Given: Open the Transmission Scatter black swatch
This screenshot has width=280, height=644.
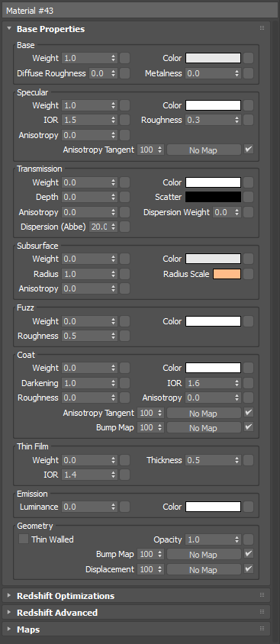Looking at the screenshot, I should coord(213,197).
